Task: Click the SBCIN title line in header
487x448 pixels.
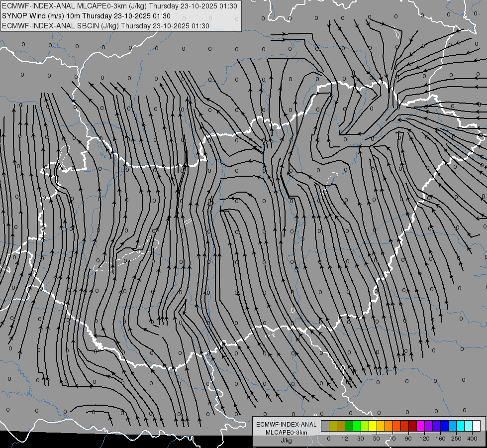Action: 105,26
